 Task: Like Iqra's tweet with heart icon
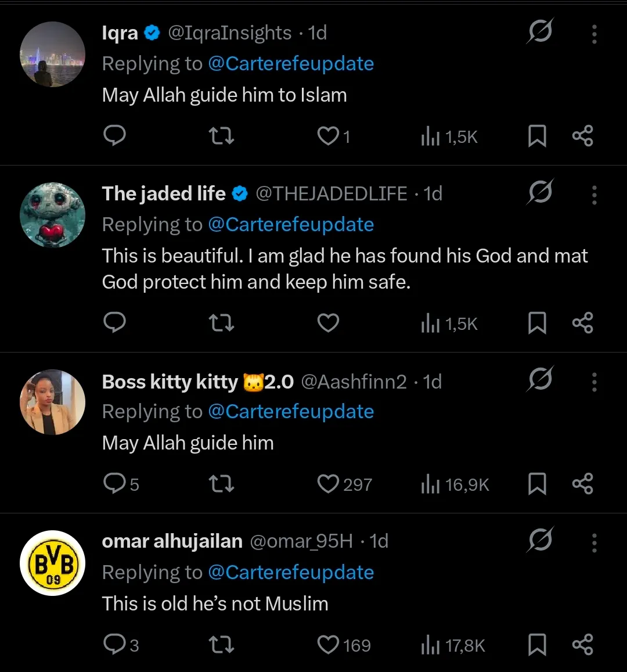[328, 136]
